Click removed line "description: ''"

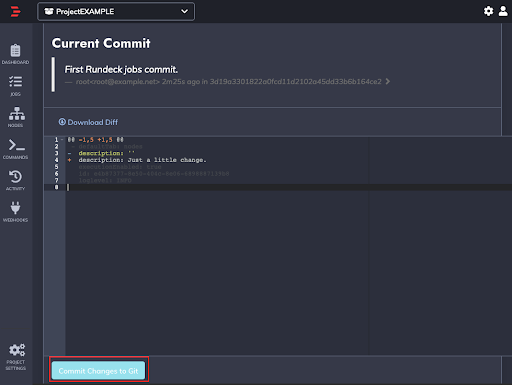point(107,153)
